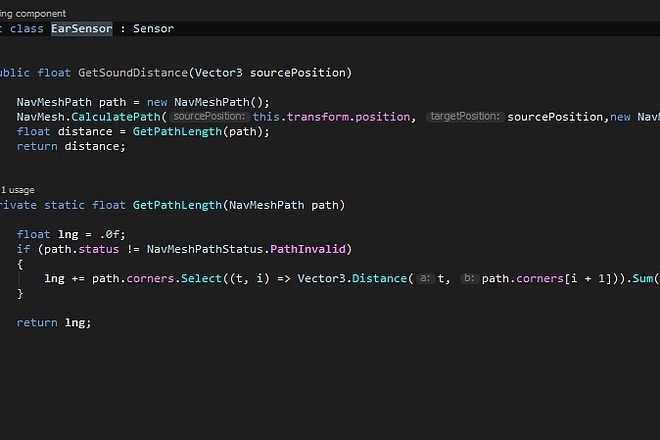Image resolution: width=660 pixels, height=440 pixels.
Task: Click the Select LINQ method call
Action: point(201,278)
